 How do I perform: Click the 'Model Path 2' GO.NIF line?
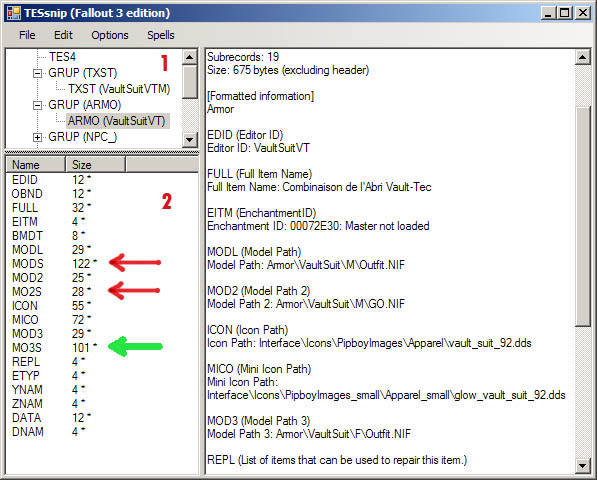tap(306, 304)
